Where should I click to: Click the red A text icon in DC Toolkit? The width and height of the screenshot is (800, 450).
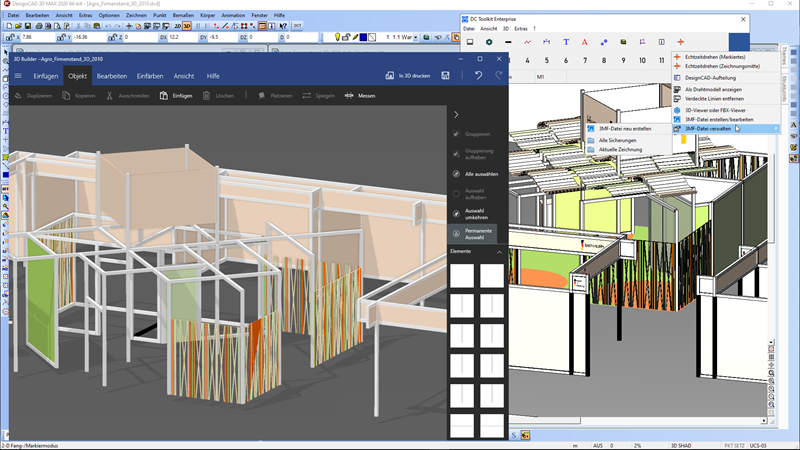[585, 42]
